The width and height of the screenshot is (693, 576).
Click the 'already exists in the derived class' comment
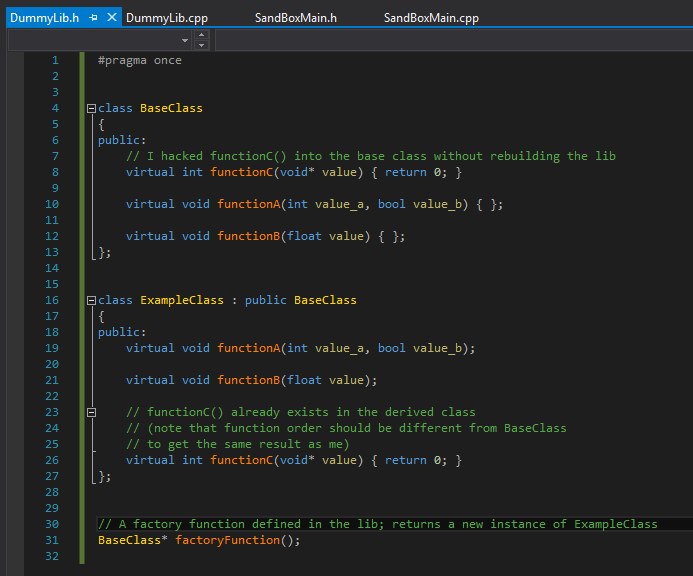(301, 412)
